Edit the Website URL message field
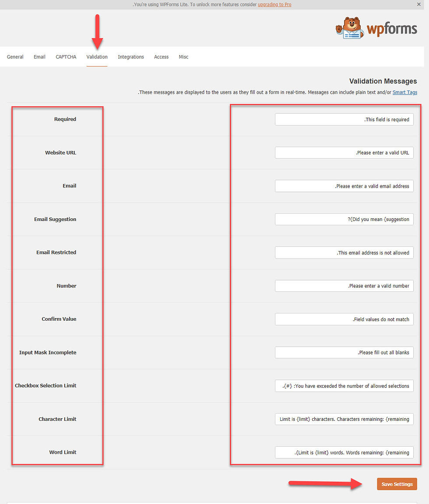This screenshot has width=429, height=504. click(x=344, y=153)
